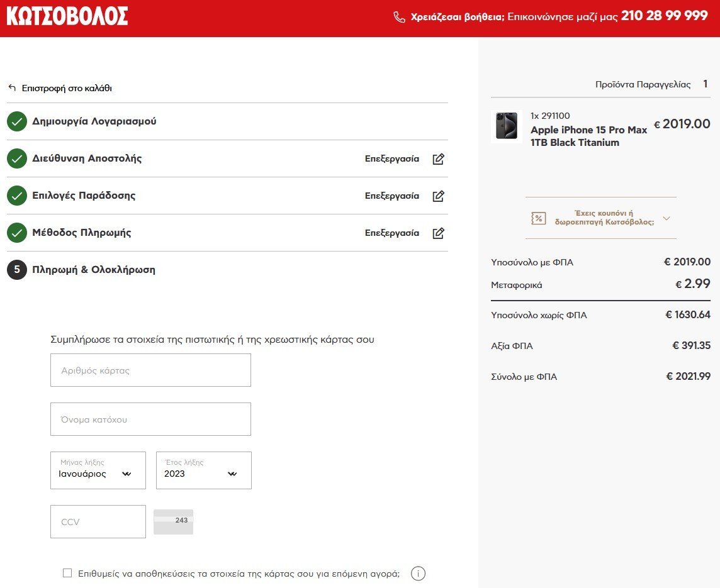Screen dimensions: 720x588
Task: Click the Συμπλήρωσε τα στοιχεία της πιστωτικής instruction text
Action: tap(212, 340)
